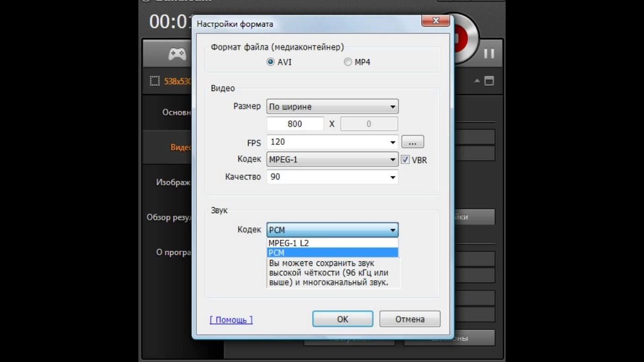
Task: Select the MP4 container radio button
Action: [348, 62]
